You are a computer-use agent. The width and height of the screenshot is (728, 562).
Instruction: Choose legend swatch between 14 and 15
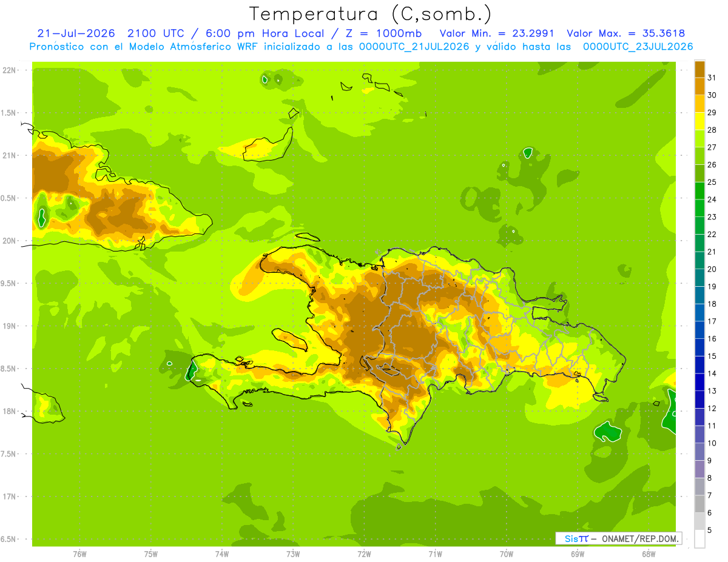699,364
